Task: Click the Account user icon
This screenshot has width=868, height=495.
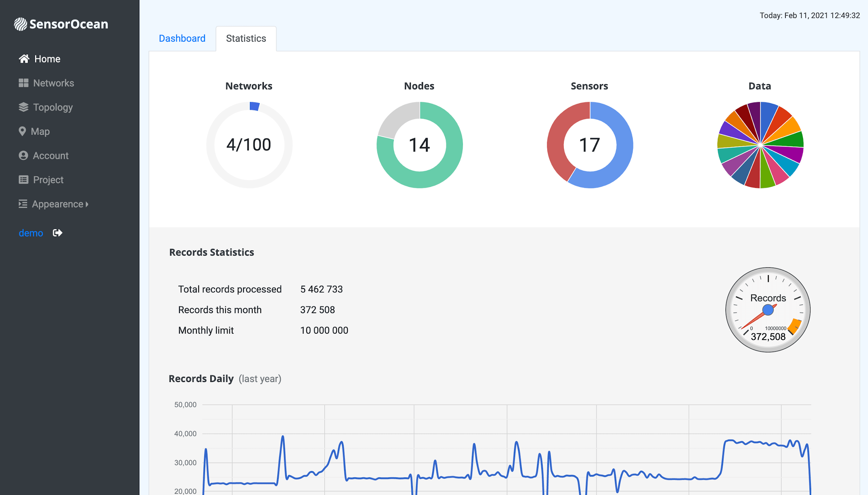Action: [23, 155]
